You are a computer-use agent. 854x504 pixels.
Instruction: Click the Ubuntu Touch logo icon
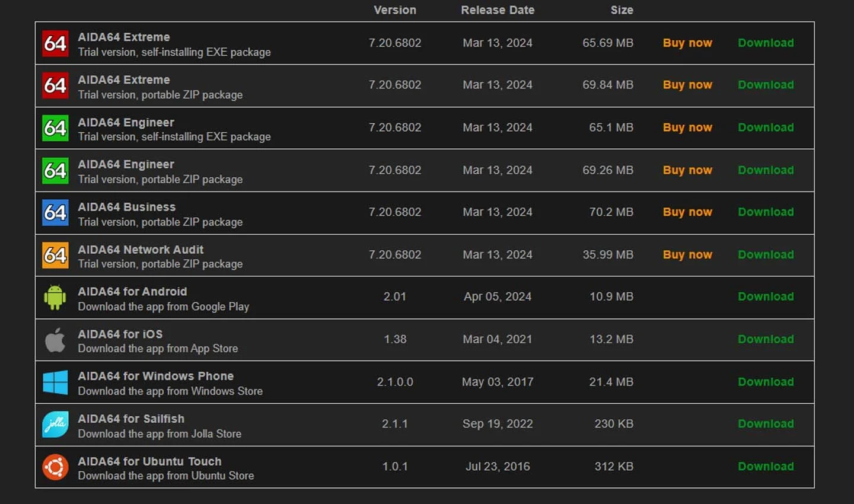point(55,467)
